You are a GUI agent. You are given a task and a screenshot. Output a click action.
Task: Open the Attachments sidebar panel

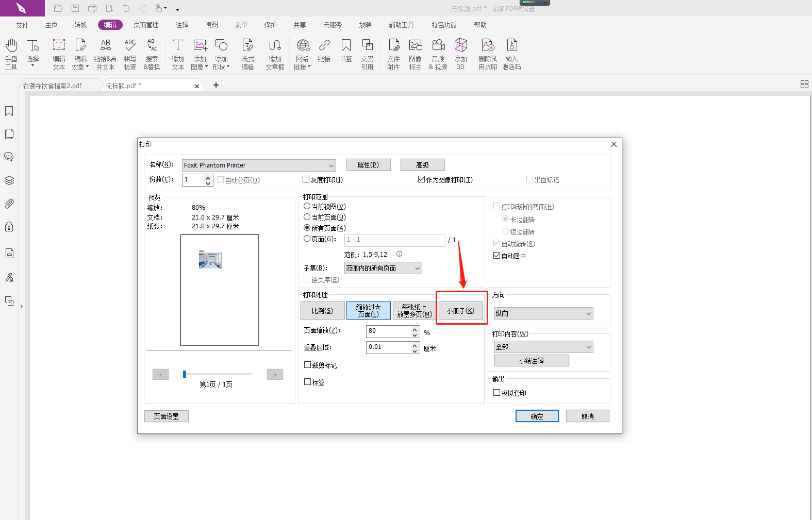pyautogui.click(x=9, y=204)
